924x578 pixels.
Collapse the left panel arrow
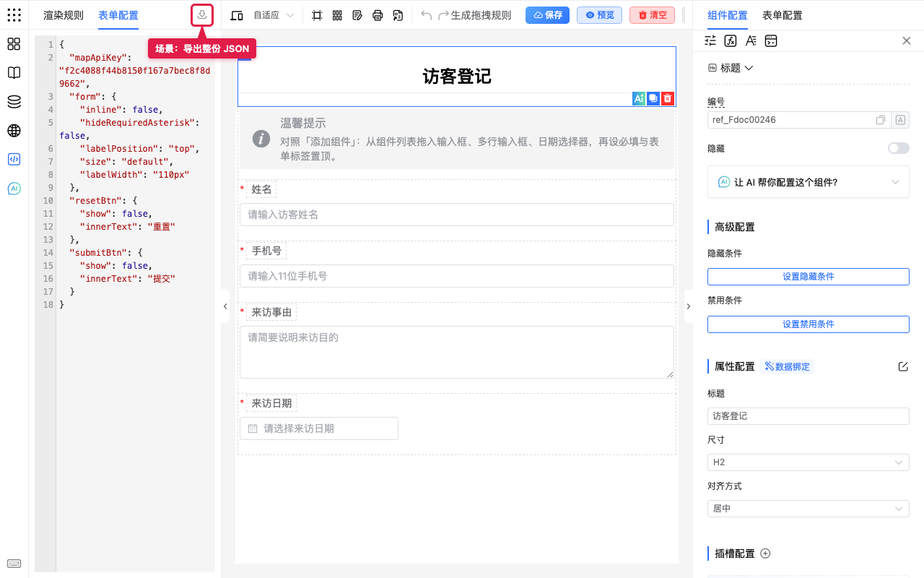[225, 306]
